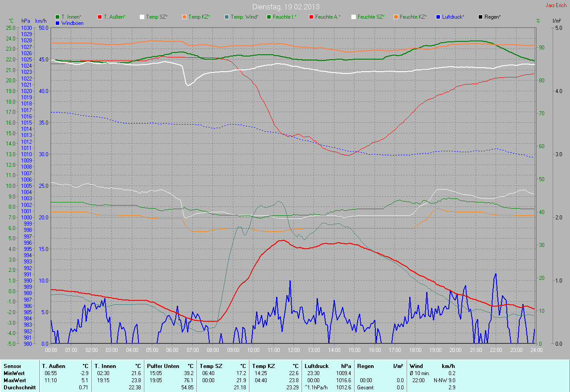Click the Puffer average value '54.85'

tap(187, 388)
